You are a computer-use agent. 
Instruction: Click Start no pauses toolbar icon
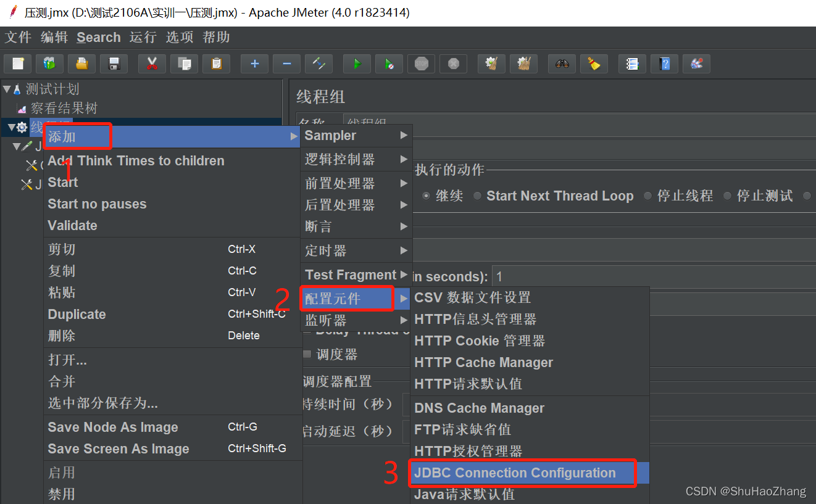point(389,64)
